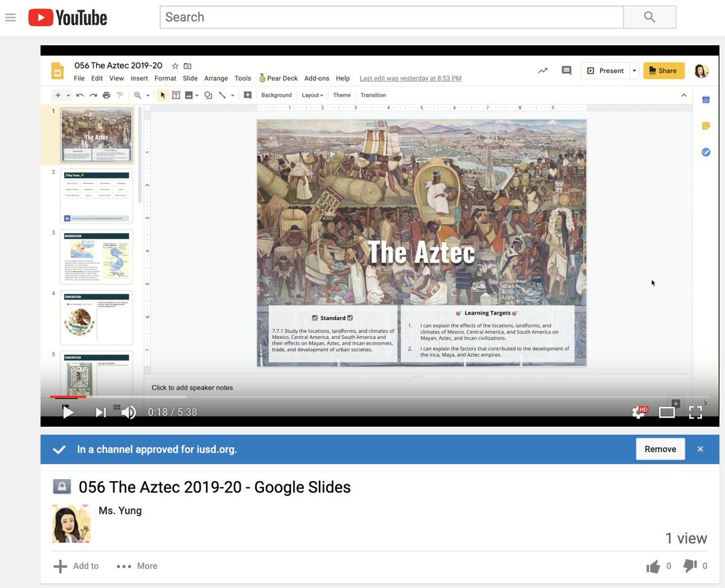Click the magnifier search button
Image resolution: width=725 pixels, height=588 pixels.
649,17
